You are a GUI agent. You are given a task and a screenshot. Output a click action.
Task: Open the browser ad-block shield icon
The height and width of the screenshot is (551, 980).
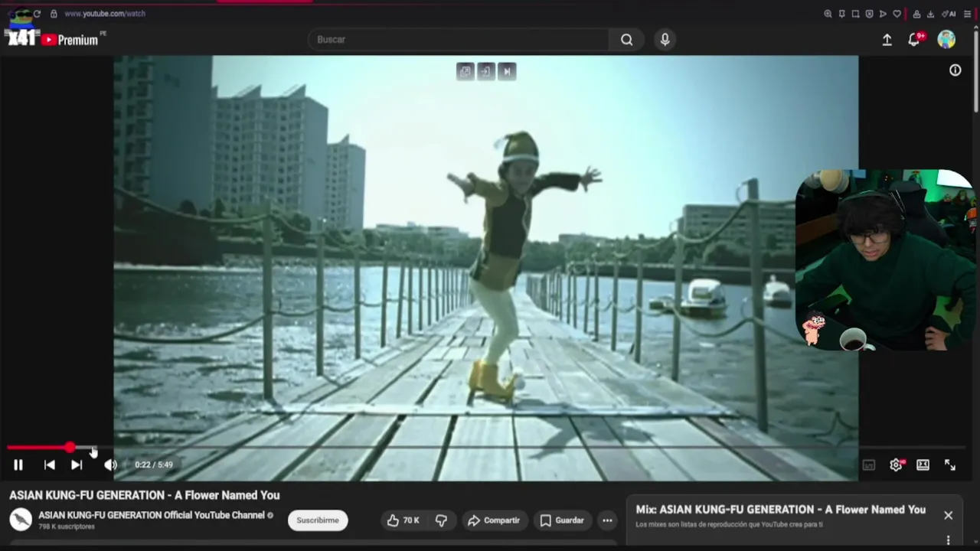tap(869, 14)
